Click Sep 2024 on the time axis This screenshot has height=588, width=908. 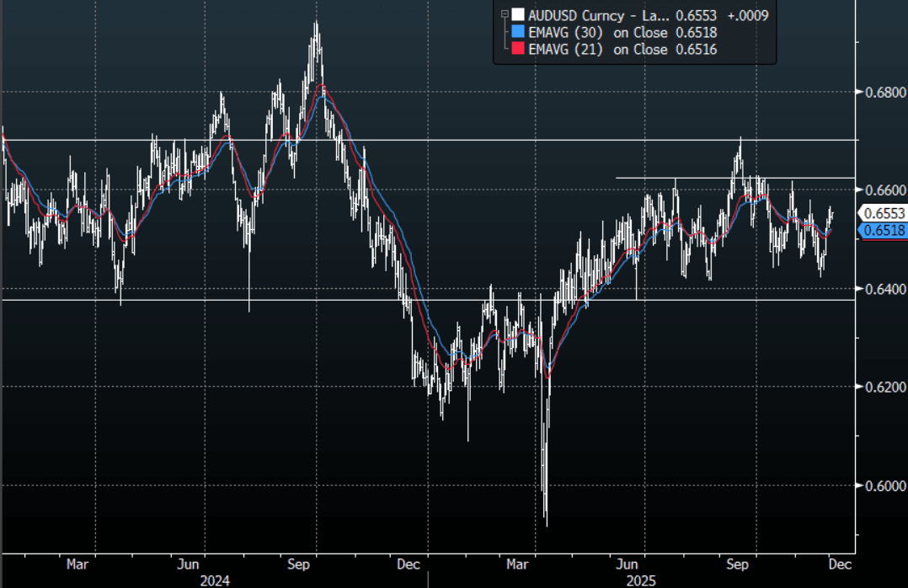tap(299, 563)
